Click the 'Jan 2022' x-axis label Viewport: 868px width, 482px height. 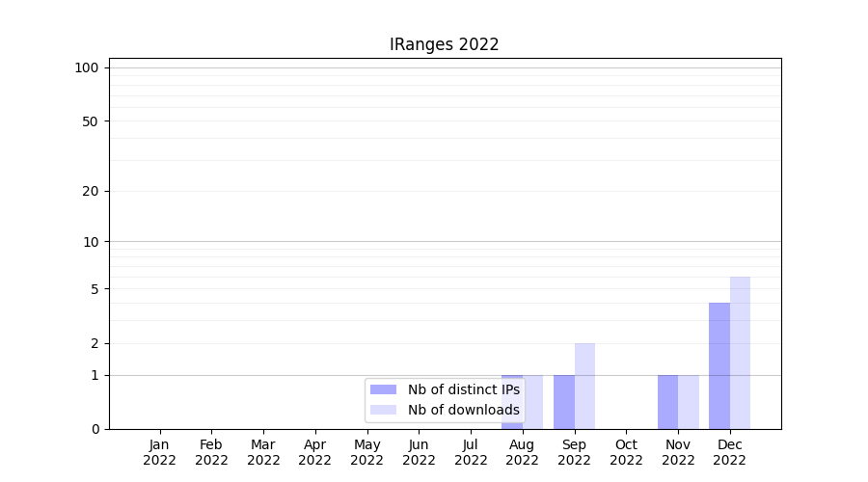pyautogui.click(x=159, y=452)
